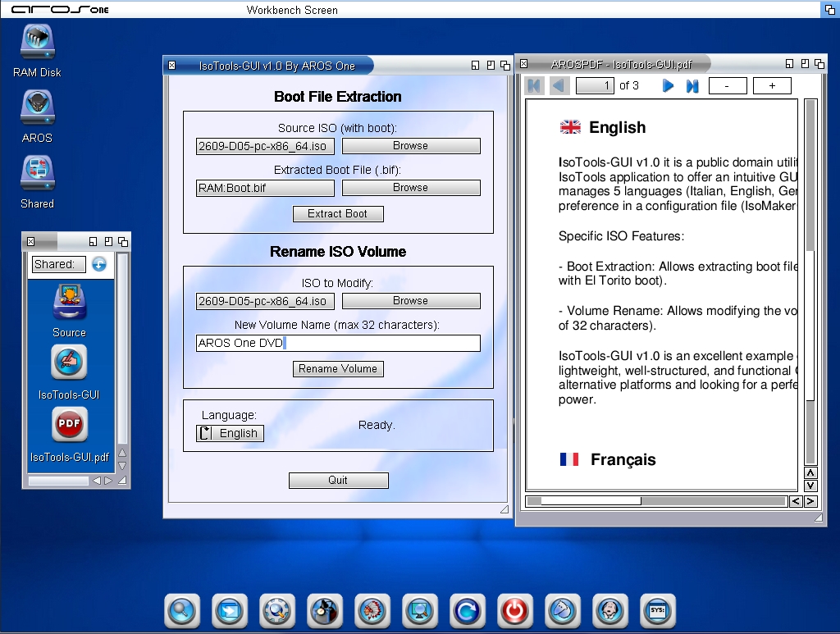Click the PDF scroll left arrow
This screenshot has width=840, height=634.
796,501
